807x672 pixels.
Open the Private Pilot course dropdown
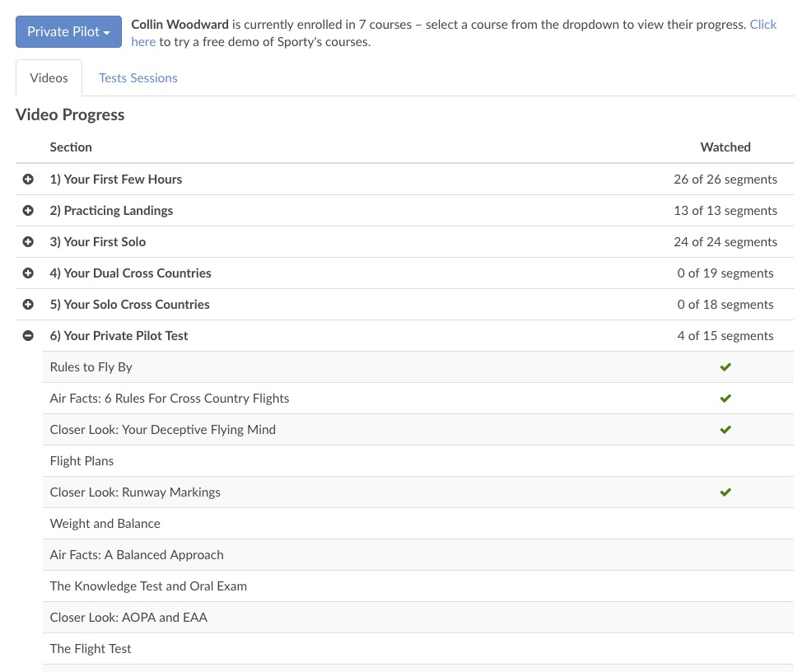[x=68, y=32]
